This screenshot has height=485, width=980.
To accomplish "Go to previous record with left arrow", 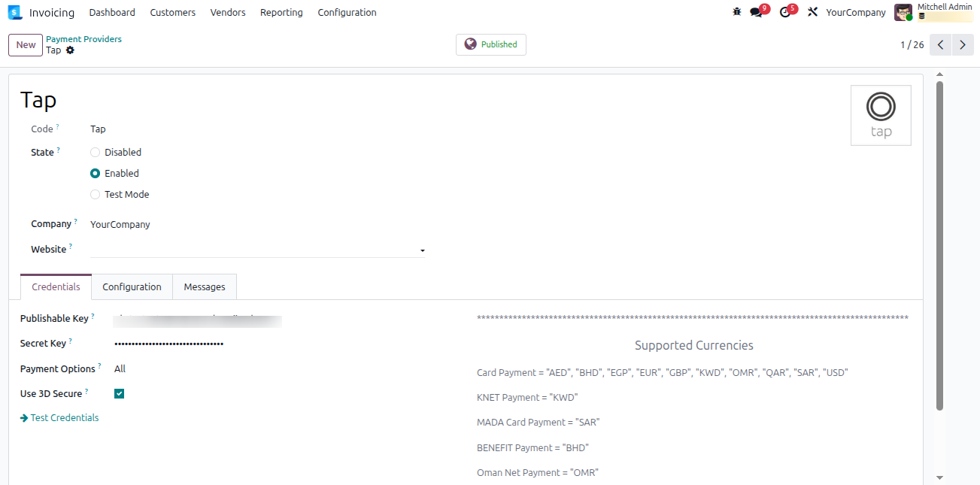I will coord(940,44).
